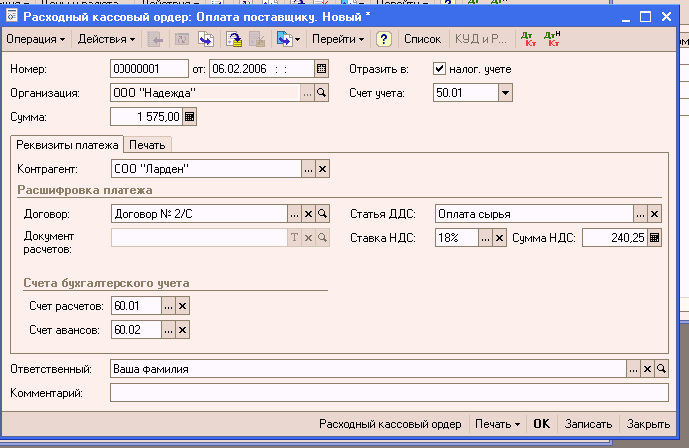The width and height of the screenshot is (689, 448).
Task: Open the Действия menu
Action: (106, 39)
